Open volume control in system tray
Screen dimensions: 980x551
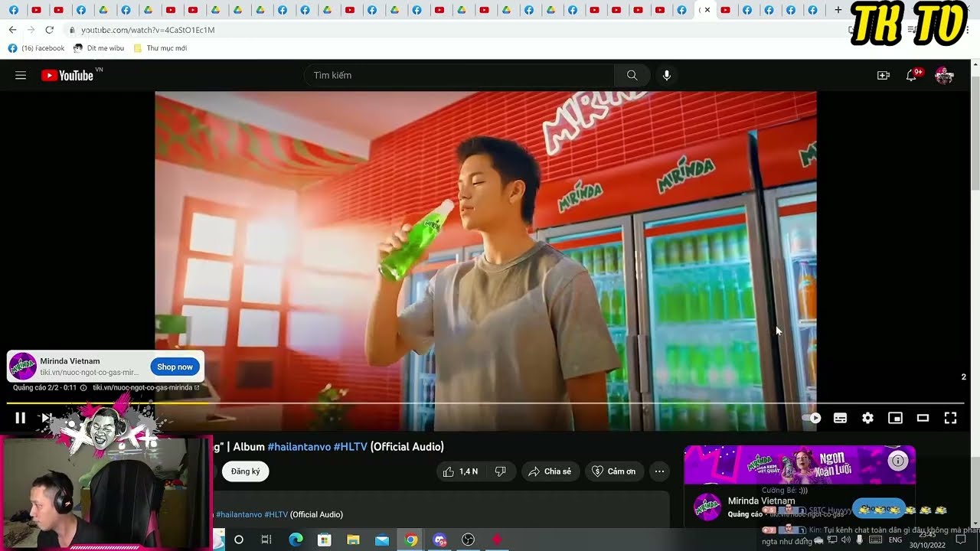[x=846, y=540]
